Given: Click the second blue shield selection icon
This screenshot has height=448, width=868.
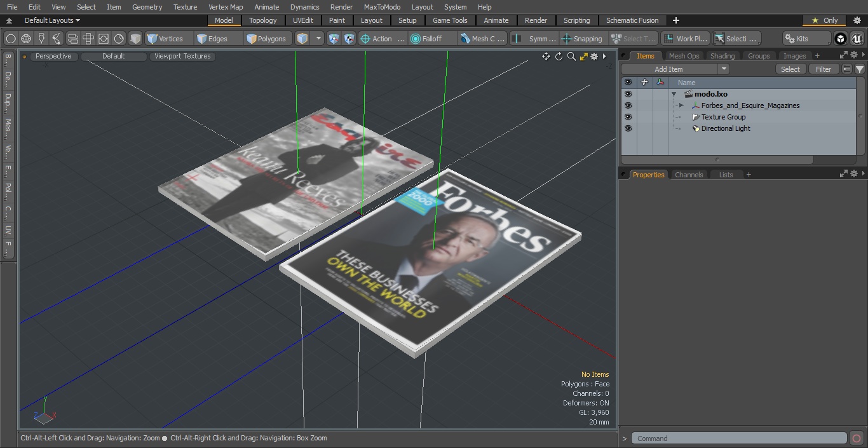Looking at the screenshot, I should (x=349, y=39).
